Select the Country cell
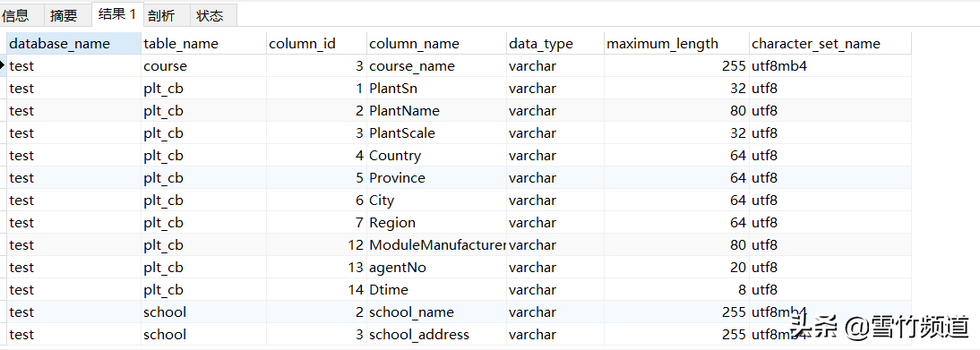 pyautogui.click(x=436, y=156)
